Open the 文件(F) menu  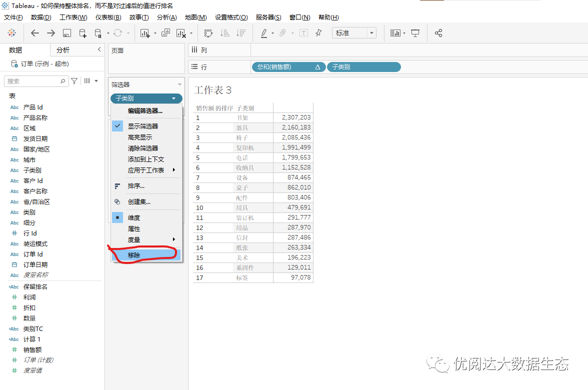(x=13, y=17)
